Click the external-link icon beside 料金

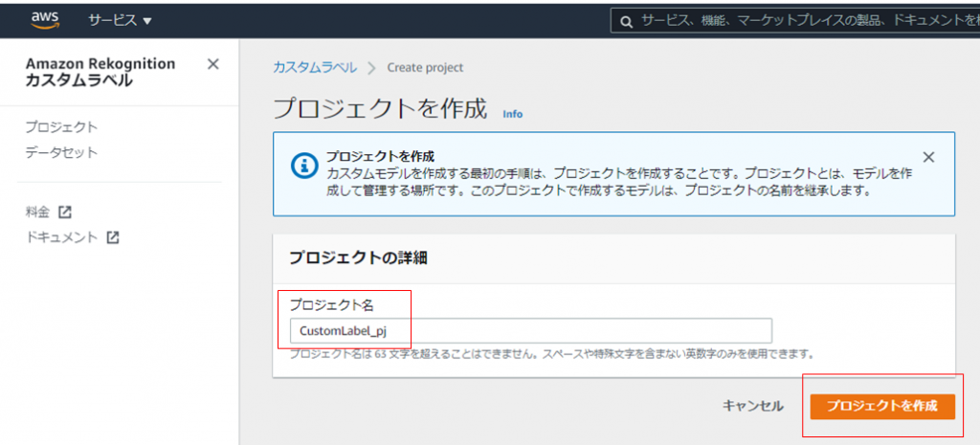[x=65, y=211]
